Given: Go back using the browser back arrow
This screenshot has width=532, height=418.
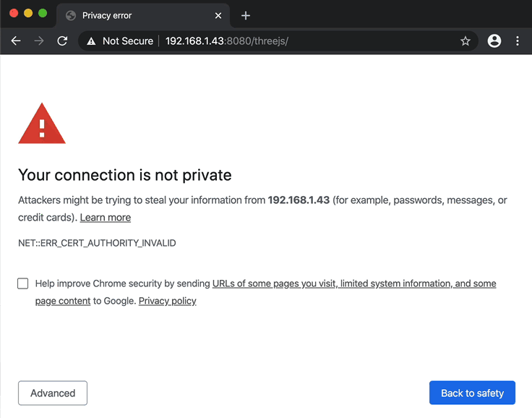Looking at the screenshot, I should tap(16, 41).
